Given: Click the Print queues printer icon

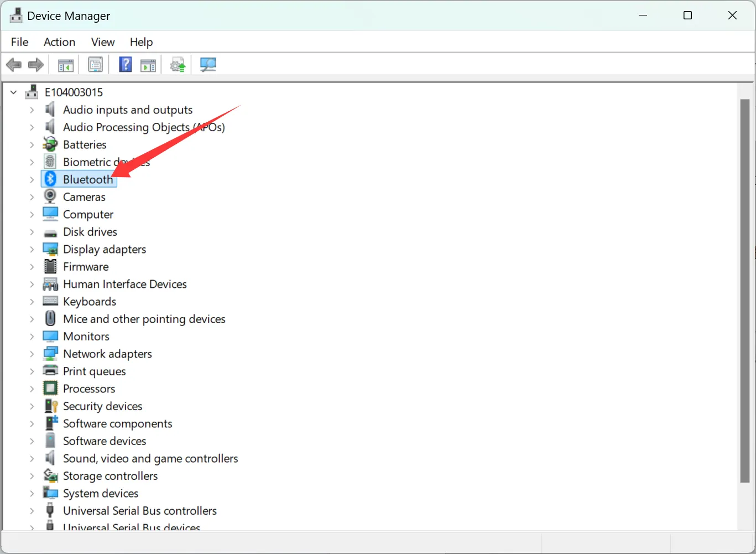Looking at the screenshot, I should 50,371.
